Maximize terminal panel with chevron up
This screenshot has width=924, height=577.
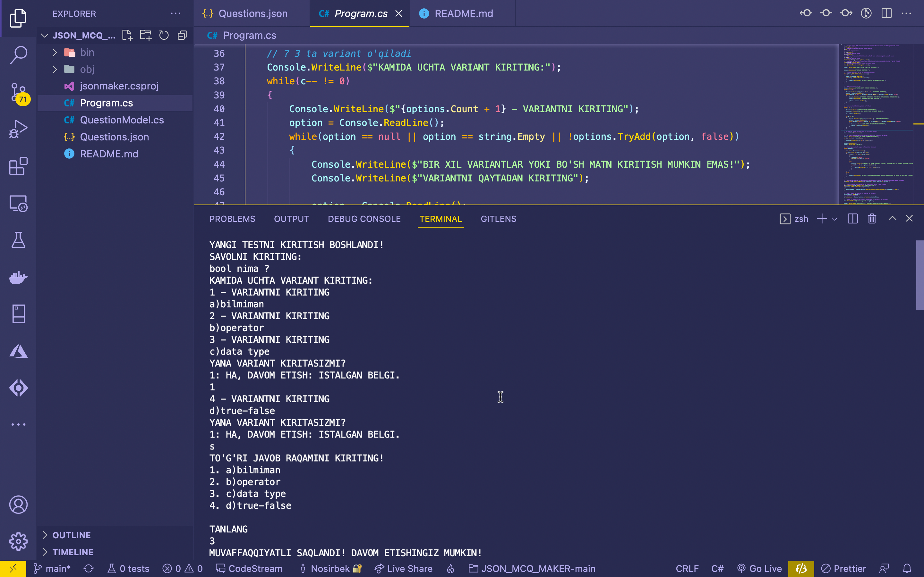[x=892, y=219]
